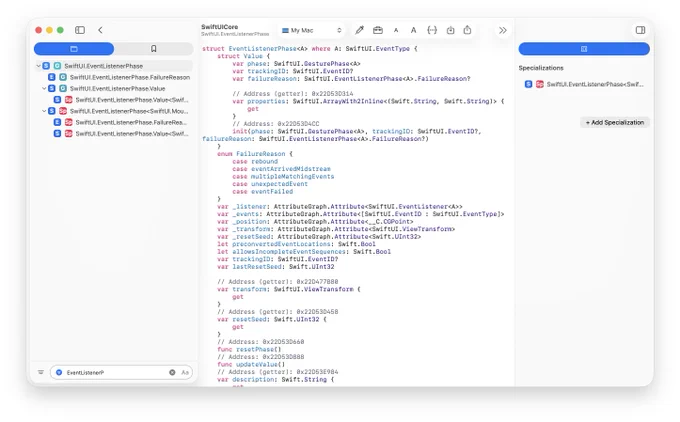The image size is (680, 422).
Task: Click 'struct Value {' line in code
Action: coord(243,56)
